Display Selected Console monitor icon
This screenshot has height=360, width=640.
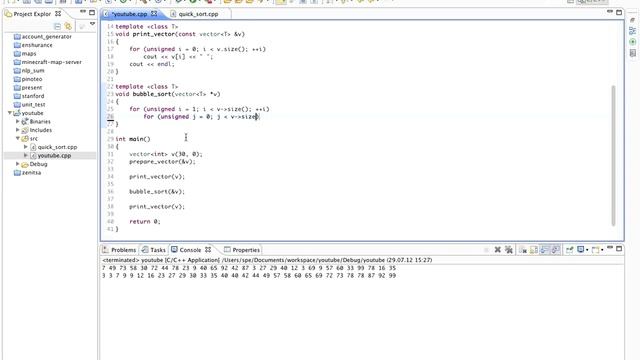tap(580, 249)
